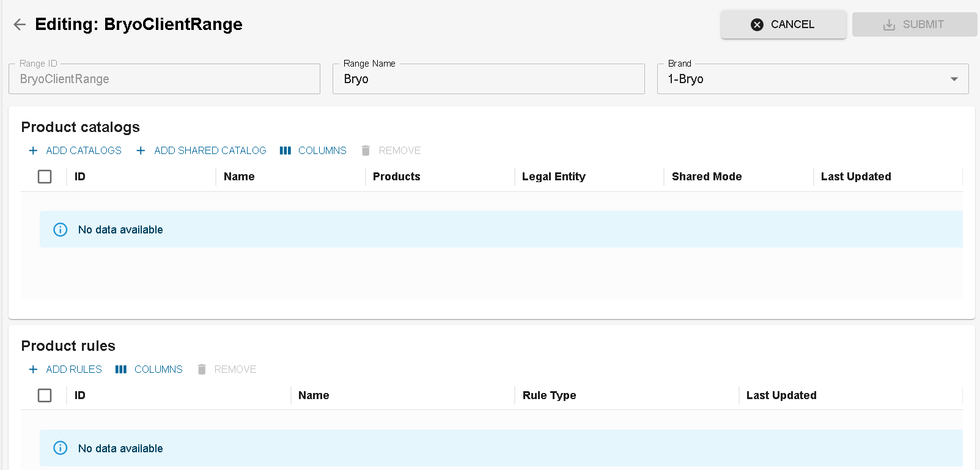The height and width of the screenshot is (470, 980).
Task: Click the plus icon for Add Catalogs
Action: point(33,150)
